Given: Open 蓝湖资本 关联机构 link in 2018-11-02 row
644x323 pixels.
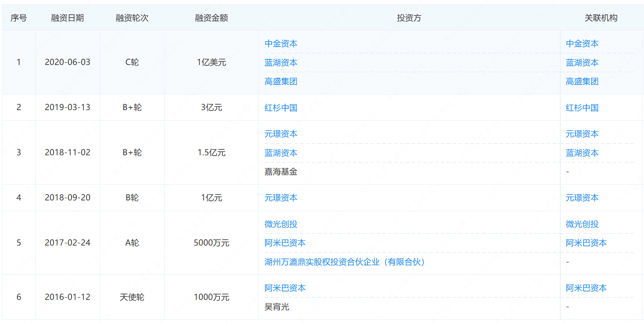Looking at the screenshot, I should [582, 153].
